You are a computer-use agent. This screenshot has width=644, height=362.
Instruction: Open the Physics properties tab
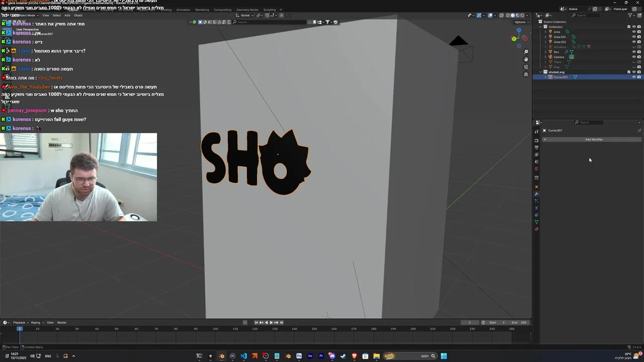[536, 208]
